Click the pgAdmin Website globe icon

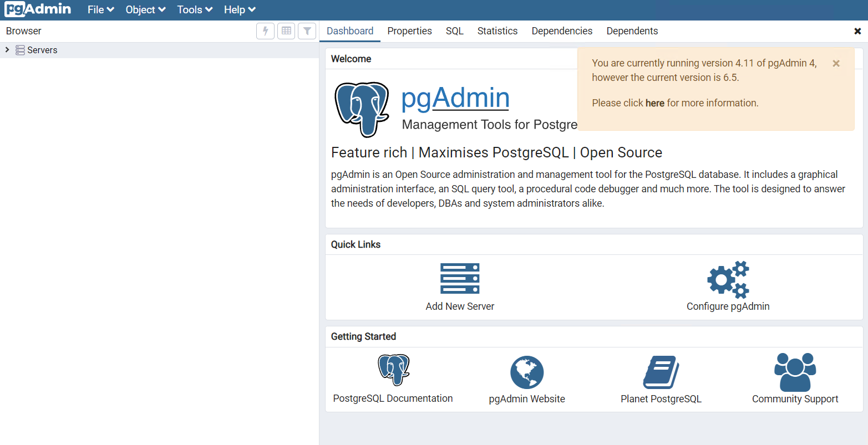tap(527, 372)
